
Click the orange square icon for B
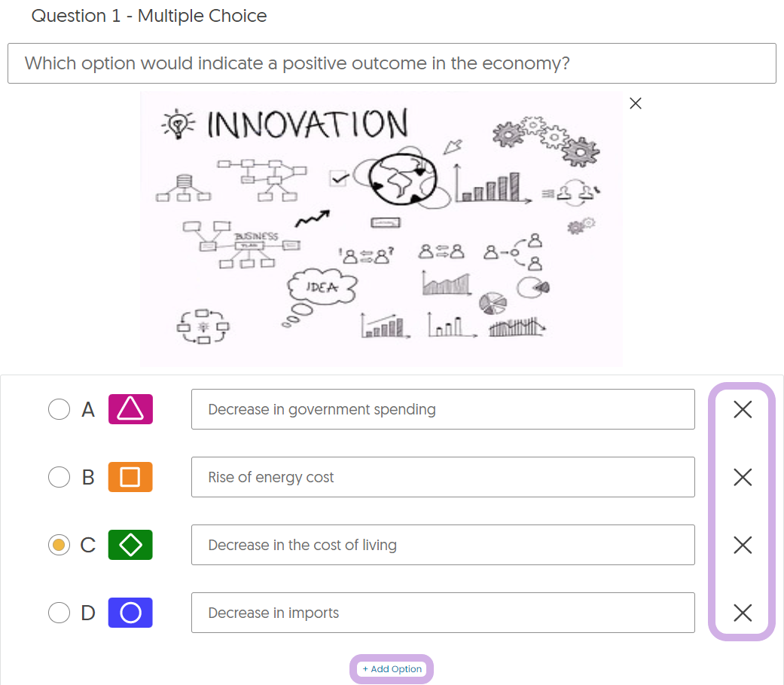[x=130, y=477]
